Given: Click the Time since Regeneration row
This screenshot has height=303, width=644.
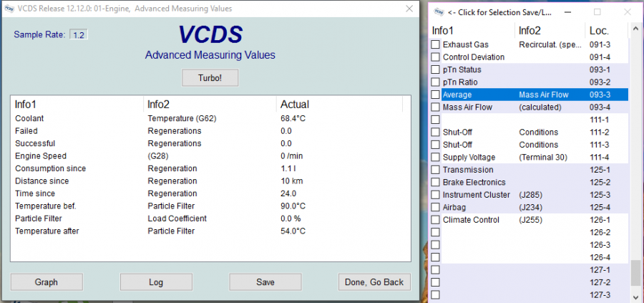Looking at the screenshot, I should (x=210, y=193).
